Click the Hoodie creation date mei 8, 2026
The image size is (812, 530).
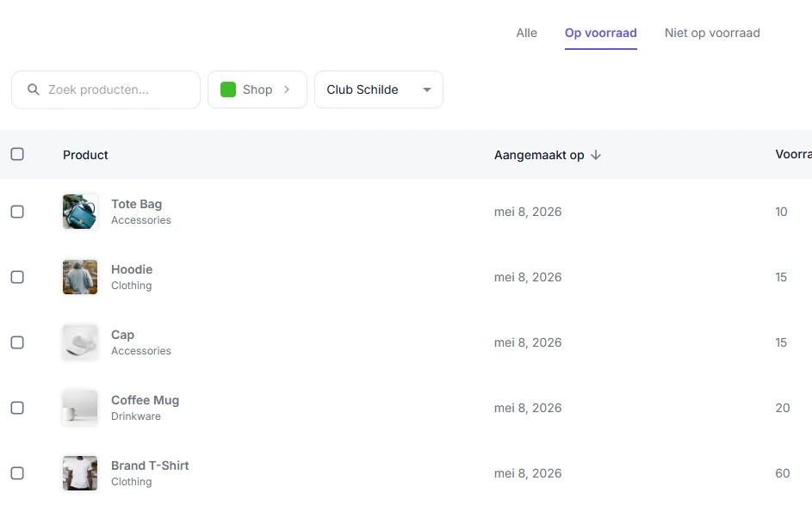point(528,277)
